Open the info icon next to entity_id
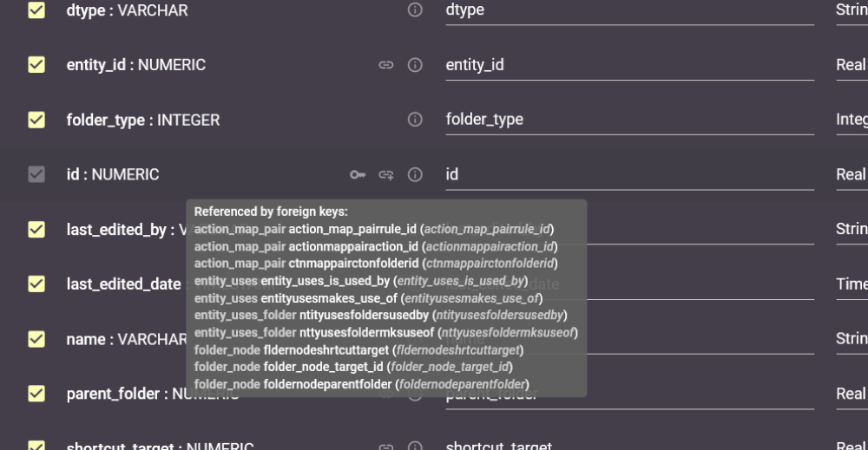 [415, 65]
